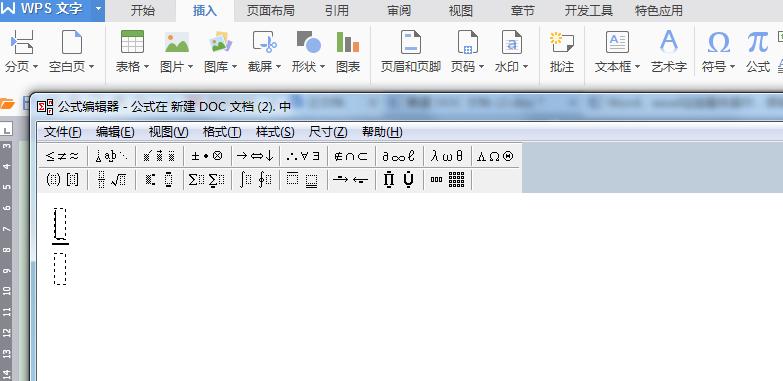Open operator symbols palette (±•⊗)
The image size is (783, 381).
click(207, 156)
